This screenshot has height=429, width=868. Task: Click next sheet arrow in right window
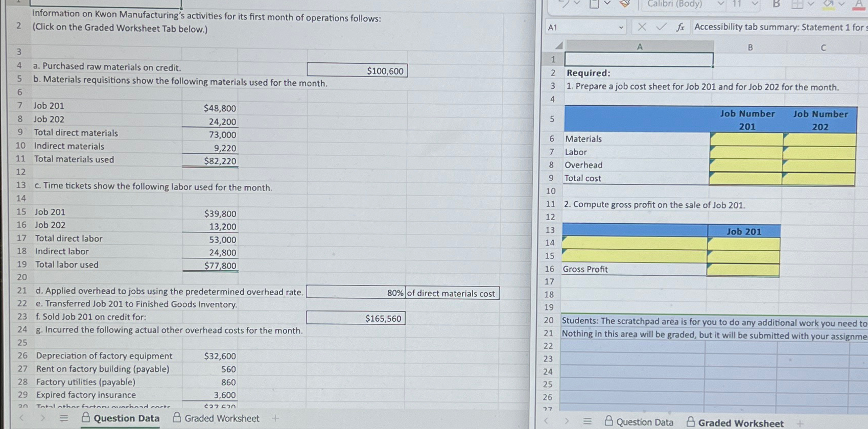click(x=567, y=421)
